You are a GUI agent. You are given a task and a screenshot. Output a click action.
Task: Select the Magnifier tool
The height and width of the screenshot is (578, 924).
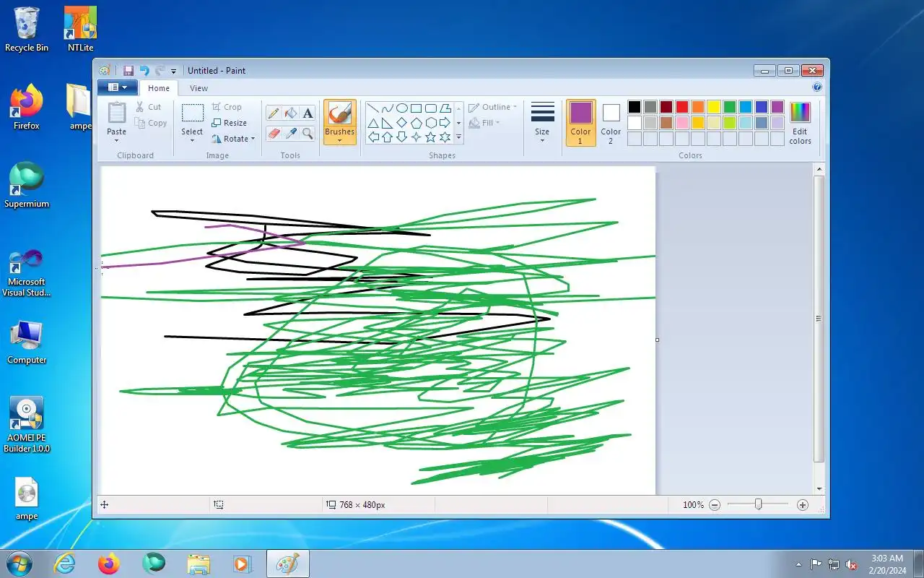pos(308,133)
